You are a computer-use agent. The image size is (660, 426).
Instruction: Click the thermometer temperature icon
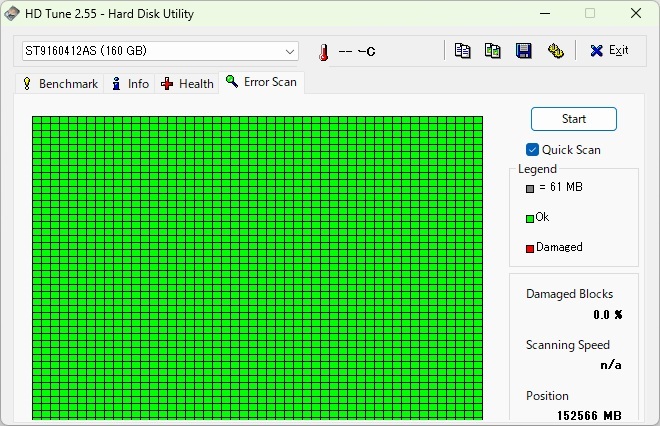click(x=323, y=52)
